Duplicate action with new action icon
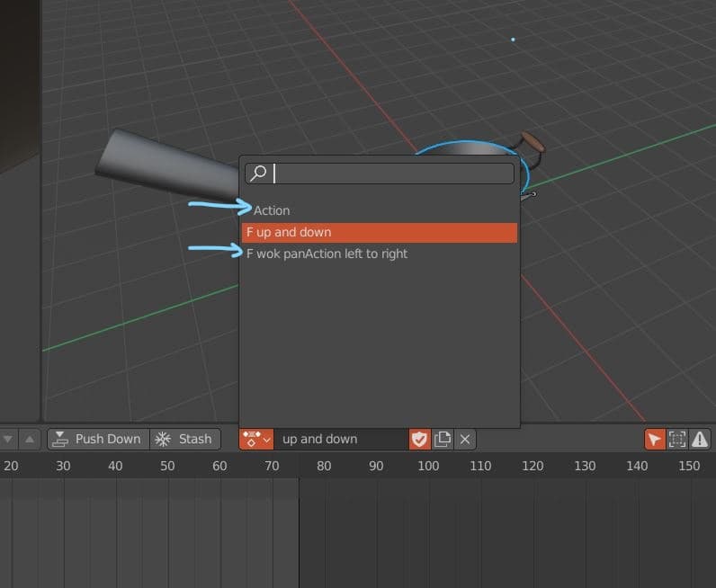Screen dimensions: 716x588 click(x=443, y=439)
